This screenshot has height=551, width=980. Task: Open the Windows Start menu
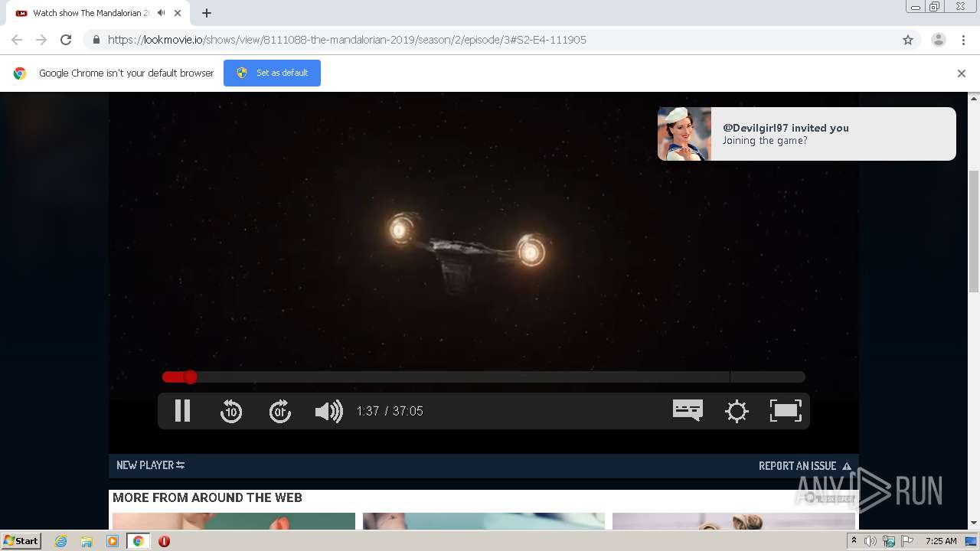[21, 540]
